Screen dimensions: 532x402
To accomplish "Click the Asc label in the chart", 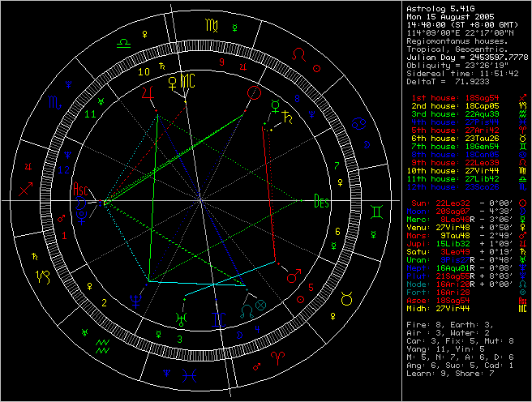I will point(82,202).
